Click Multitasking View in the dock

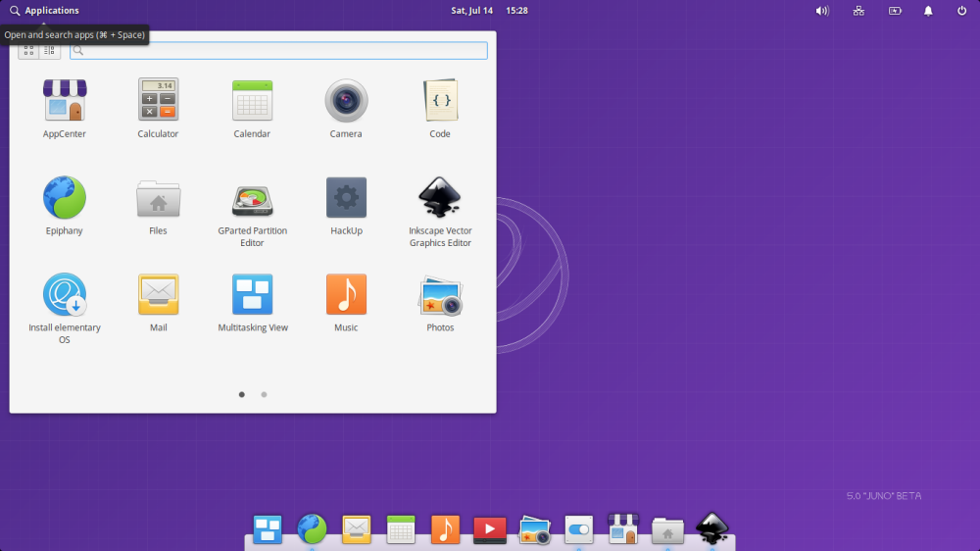[x=268, y=529]
